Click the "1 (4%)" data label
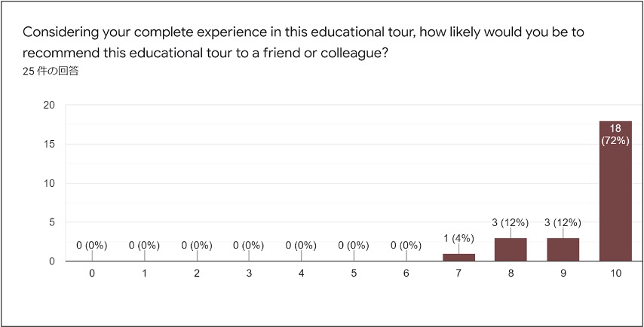644x327 pixels. [458, 238]
